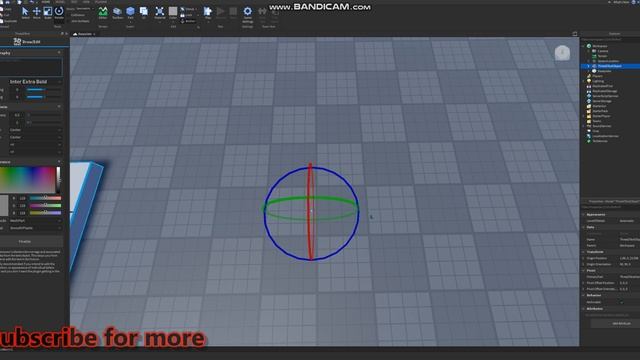
Task: Collapse the Transform properties section
Action: [583, 252]
